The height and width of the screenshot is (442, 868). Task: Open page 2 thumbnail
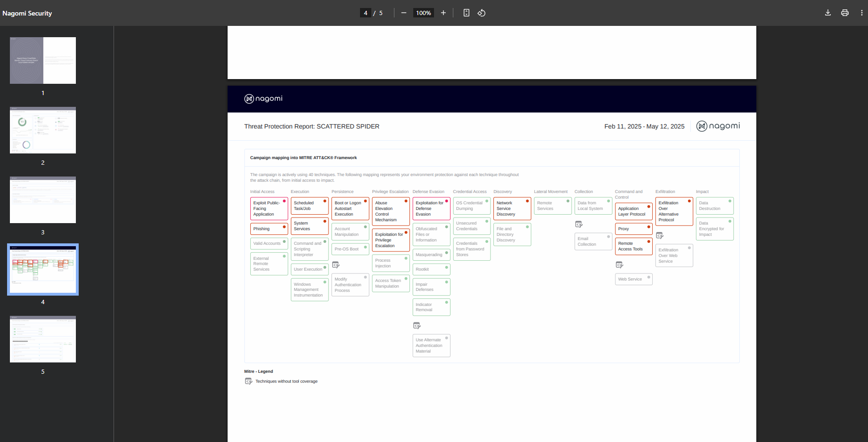coord(43,130)
